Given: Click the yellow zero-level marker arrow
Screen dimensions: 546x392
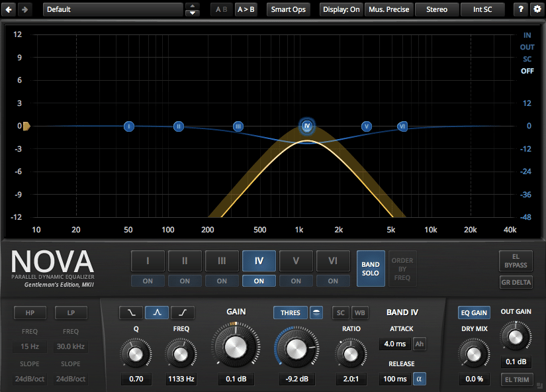Looking at the screenshot, I should pos(27,126).
